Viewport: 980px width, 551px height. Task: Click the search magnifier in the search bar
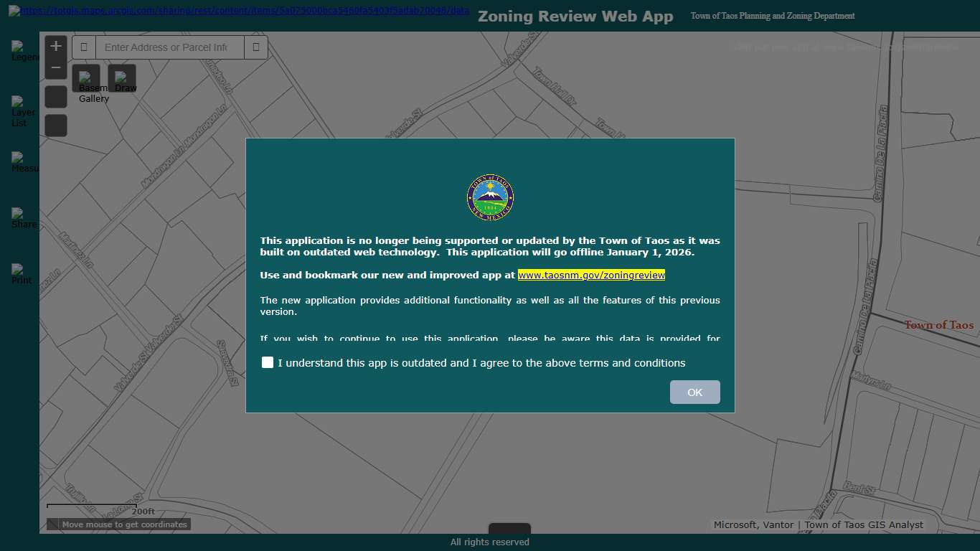point(256,47)
